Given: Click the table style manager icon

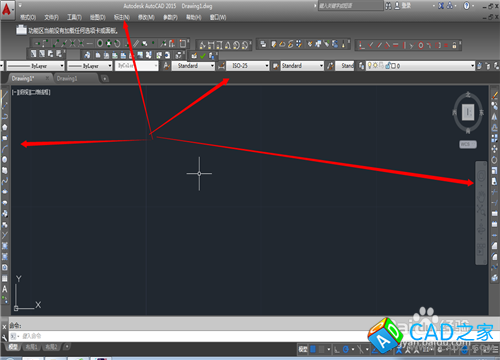Looking at the screenshot, I should coord(275,66).
